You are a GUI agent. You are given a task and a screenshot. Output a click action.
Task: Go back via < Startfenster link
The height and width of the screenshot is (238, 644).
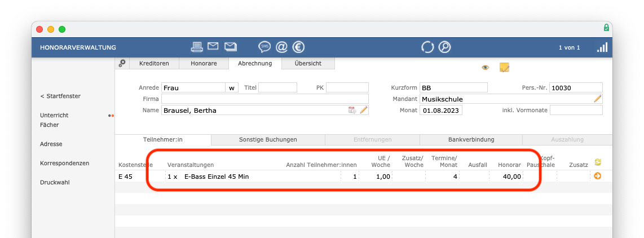click(x=60, y=96)
